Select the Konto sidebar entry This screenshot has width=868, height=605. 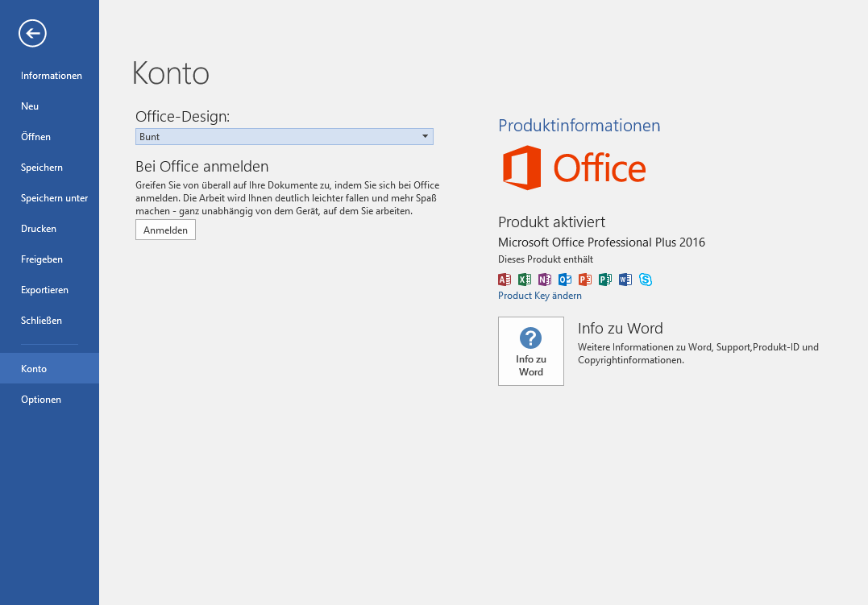point(50,369)
